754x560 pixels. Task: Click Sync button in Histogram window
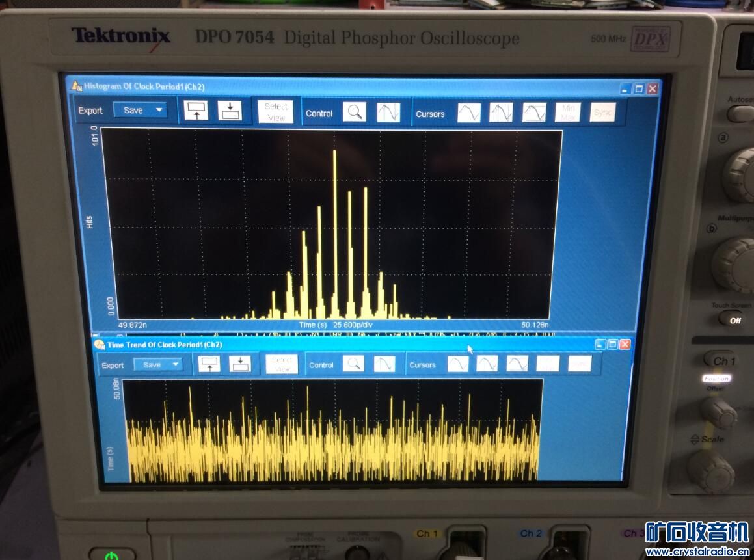pos(602,112)
